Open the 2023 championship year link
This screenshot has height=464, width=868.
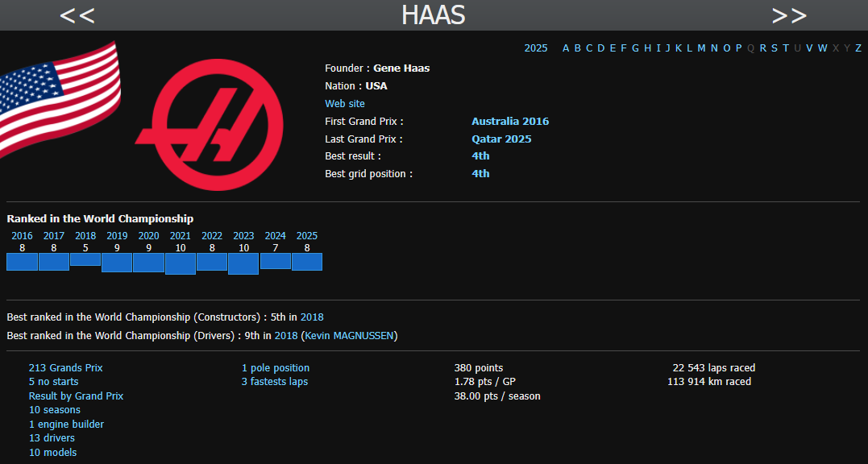(x=243, y=236)
